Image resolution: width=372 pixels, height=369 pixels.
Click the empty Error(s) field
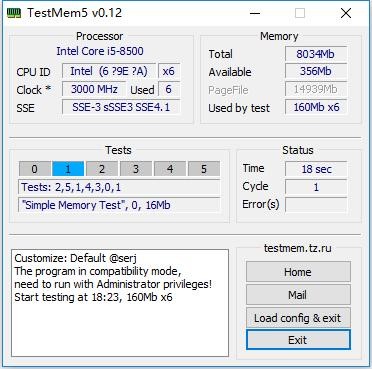[316, 205]
